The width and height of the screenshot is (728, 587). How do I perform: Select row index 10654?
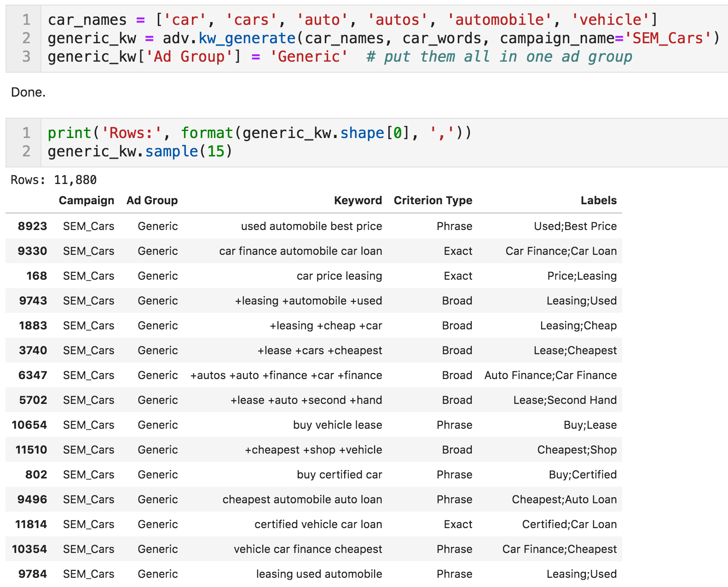[29, 425]
